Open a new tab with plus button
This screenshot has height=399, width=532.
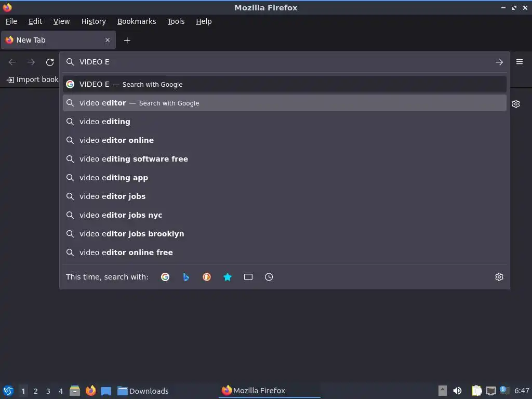(x=127, y=41)
